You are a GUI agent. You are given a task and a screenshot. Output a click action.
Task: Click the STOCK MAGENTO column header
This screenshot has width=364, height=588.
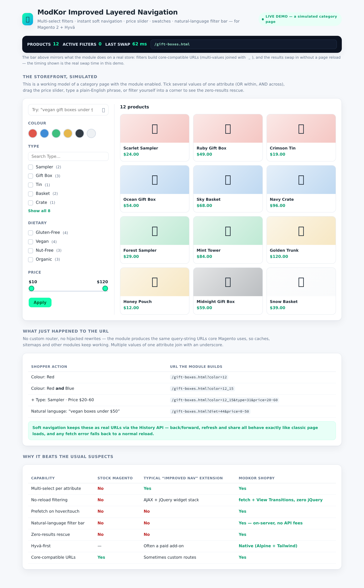pyautogui.click(x=115, y=478)
